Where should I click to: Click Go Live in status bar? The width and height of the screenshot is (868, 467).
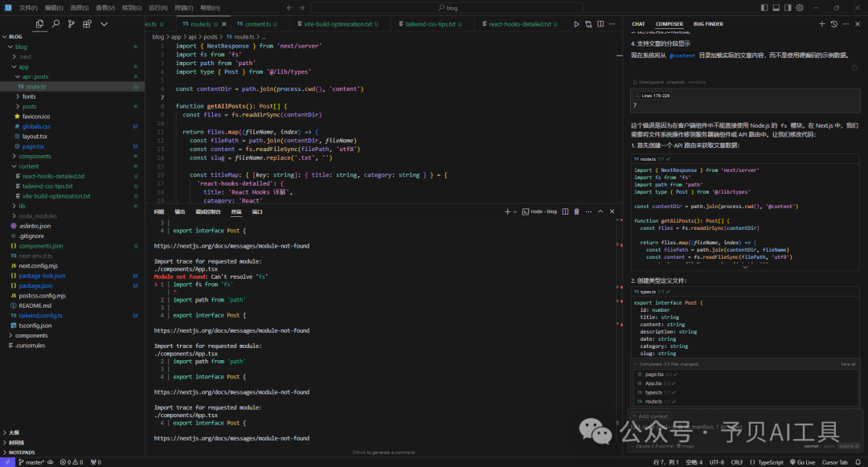click(x=802, y=462)
